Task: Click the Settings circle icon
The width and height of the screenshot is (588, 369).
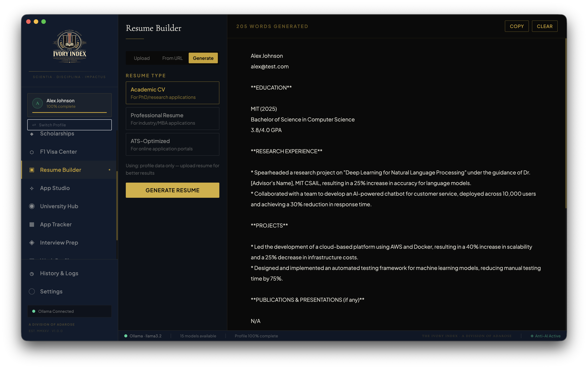Action: tap(32, 291)
